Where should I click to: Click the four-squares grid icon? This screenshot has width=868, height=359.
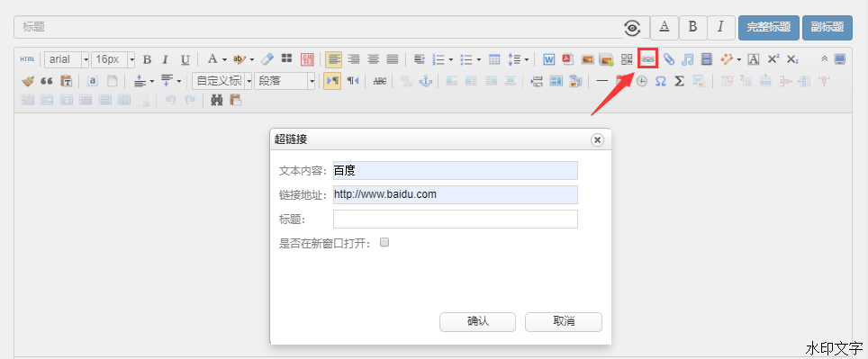pyautogui.click(x=286, y=59)
